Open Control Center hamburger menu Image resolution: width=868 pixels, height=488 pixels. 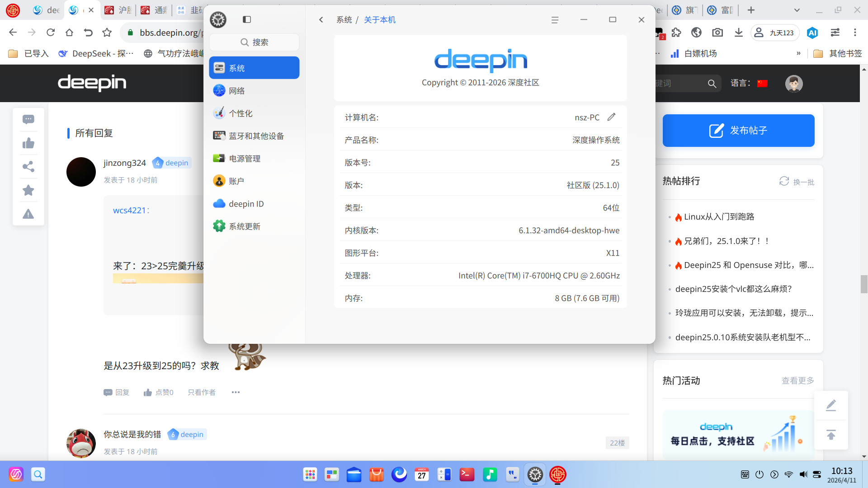[555, 20]
